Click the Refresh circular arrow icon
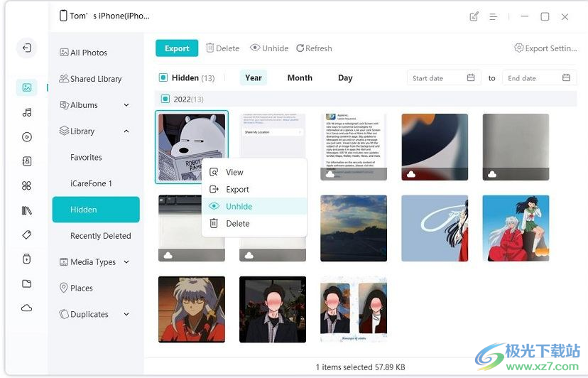Image resolution: width=588 pixels, height=378 pixels. coord(300,48)
